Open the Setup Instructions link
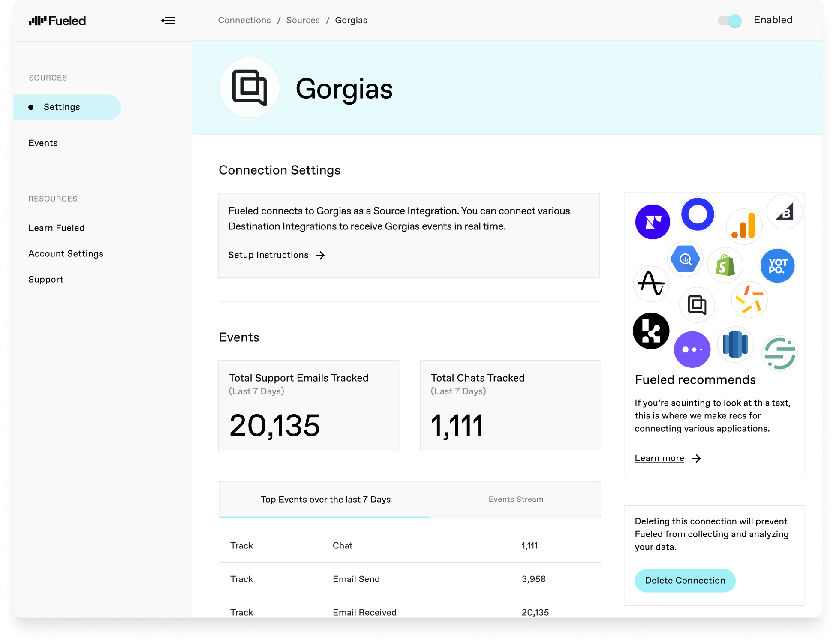The height and width of the screenshot is (644, 836). click(268, 255)
